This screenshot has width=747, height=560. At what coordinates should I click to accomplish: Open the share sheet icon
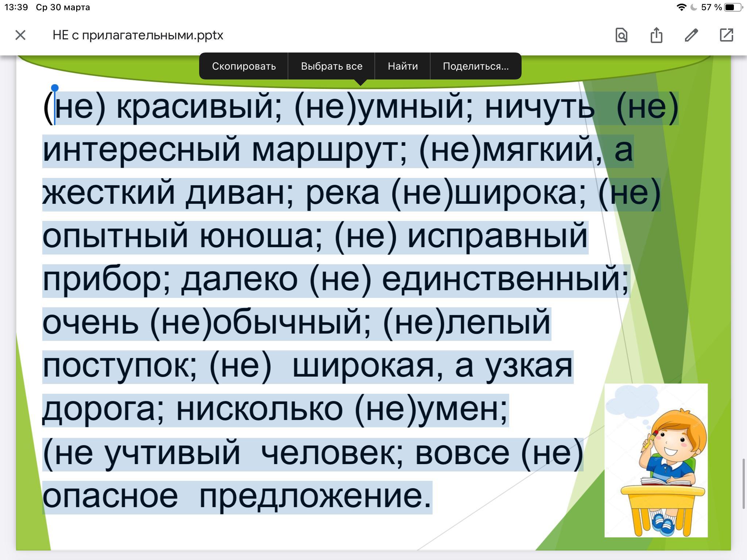click(656, 35)
